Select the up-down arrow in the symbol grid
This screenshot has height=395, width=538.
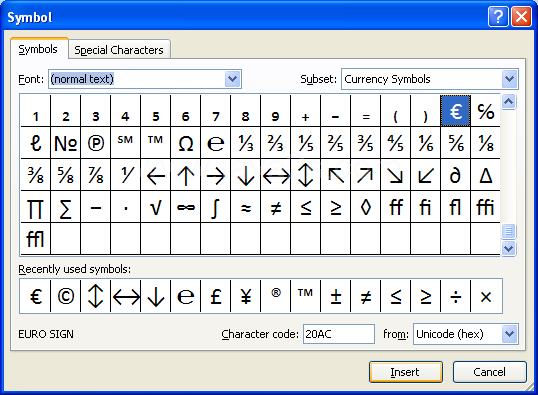click(x=305, y=175)
